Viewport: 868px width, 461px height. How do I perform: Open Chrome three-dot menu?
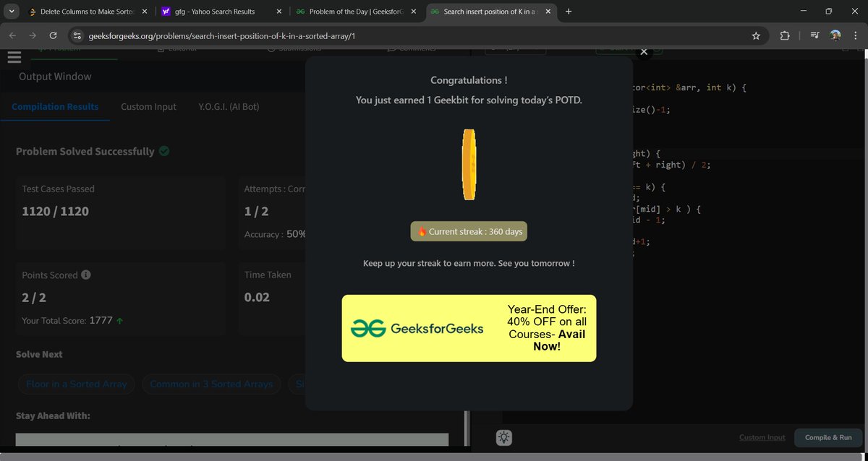pyautogui.click(x=855, y=35)
